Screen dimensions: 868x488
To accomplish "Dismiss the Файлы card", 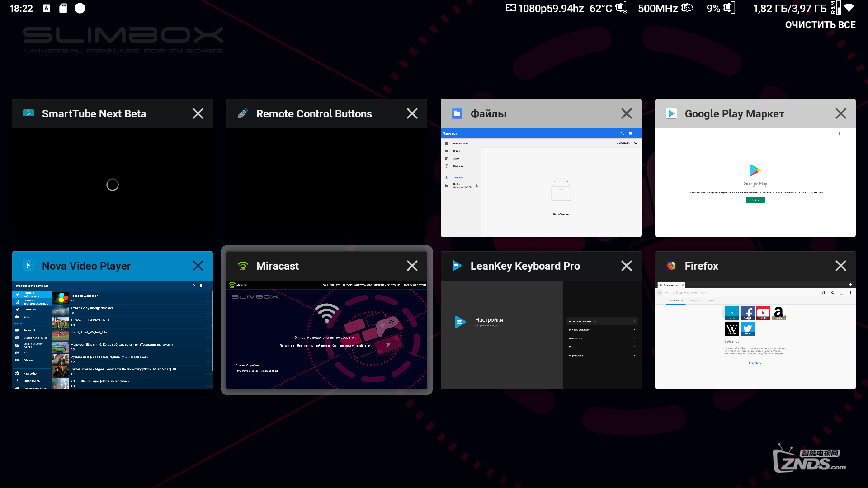I will [627, 113].
